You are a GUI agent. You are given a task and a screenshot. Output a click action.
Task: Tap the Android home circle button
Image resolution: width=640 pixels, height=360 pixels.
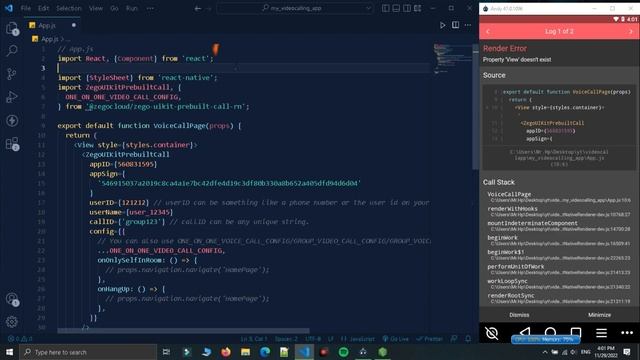click(x=550, y=332)
